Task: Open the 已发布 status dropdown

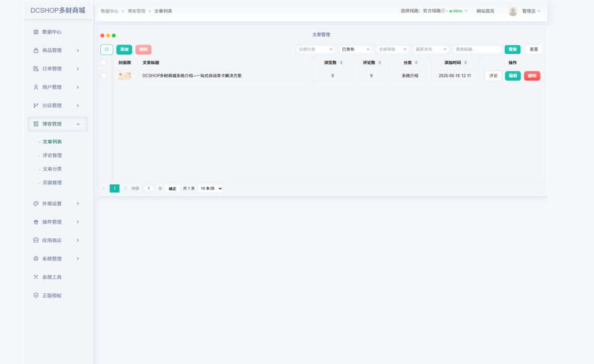Action: pyautogui.click(x=356, y=50)
